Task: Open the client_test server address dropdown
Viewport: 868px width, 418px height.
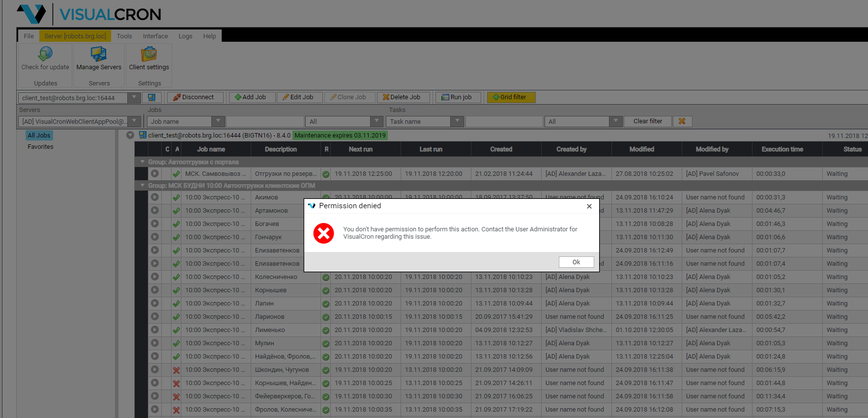Action: (134, 98)
